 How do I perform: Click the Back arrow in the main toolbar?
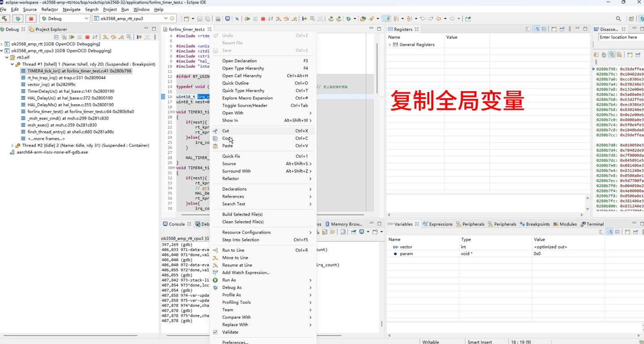click(x=439, y=19)
